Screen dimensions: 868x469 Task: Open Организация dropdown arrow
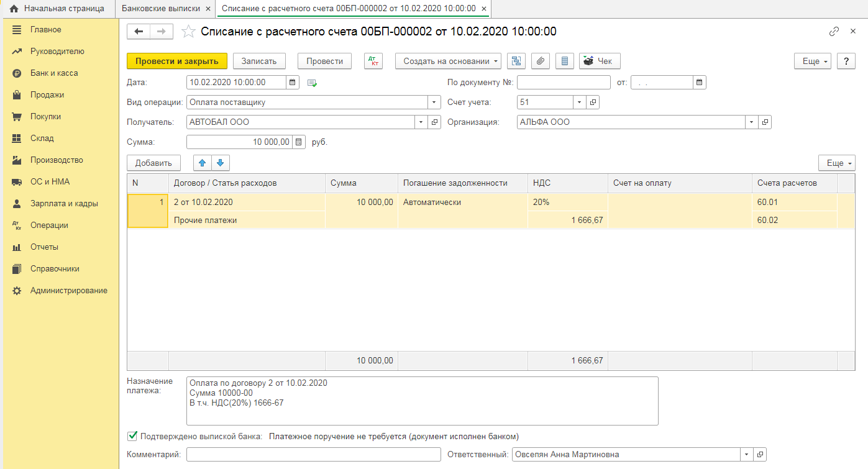[752, 122]
